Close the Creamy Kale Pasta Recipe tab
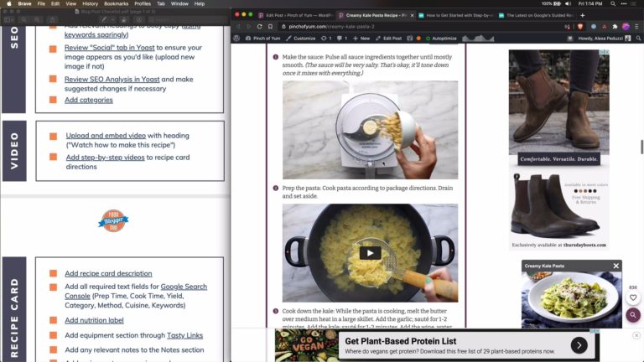This screenshot has width=644, height=362. pyautogui.click(x=412, y=15)
